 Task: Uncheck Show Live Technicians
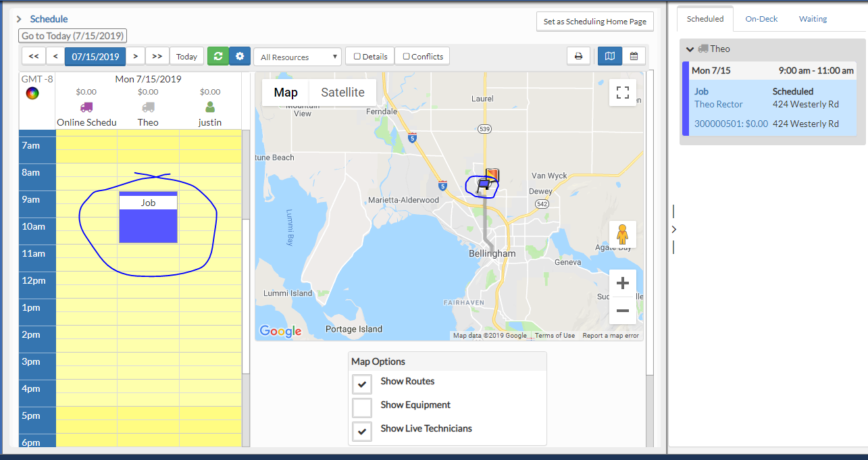[362, 431]
